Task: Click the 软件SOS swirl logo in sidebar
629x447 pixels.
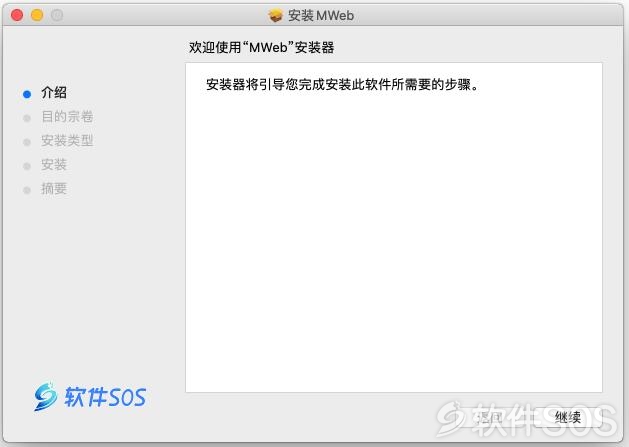Action: [x=45, y=396]
